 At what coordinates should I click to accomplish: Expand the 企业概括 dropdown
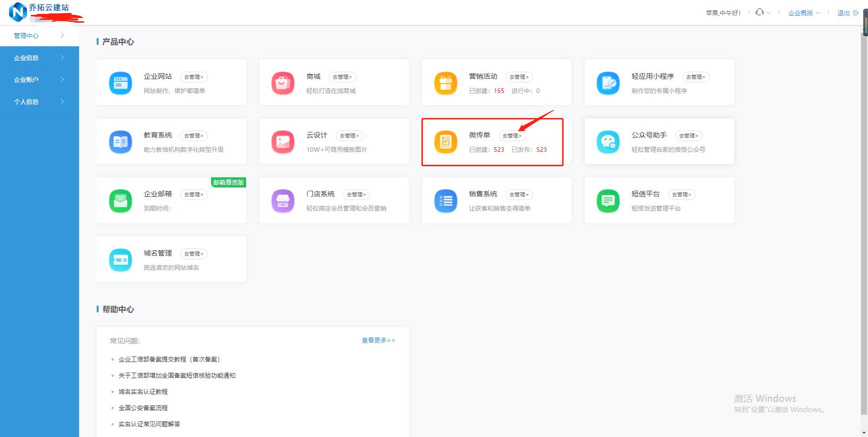(x=803, y=12)
